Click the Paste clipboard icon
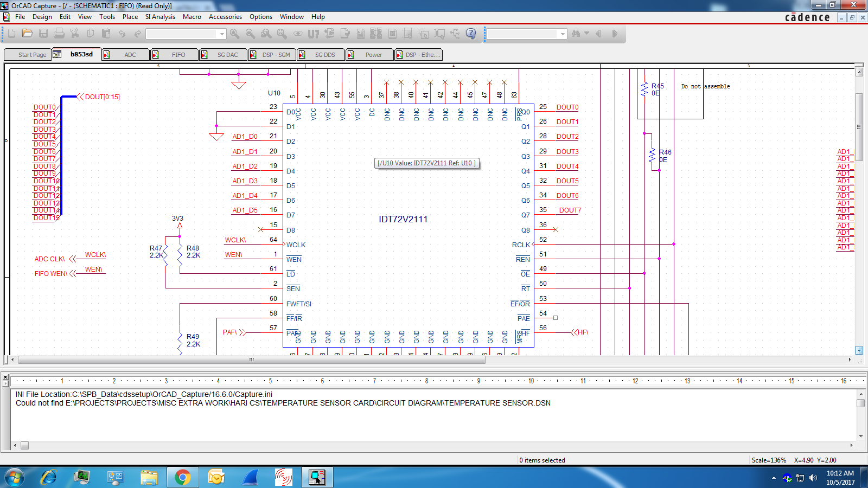The height and width of the screenshot is (488, 868). pos(106,34)
